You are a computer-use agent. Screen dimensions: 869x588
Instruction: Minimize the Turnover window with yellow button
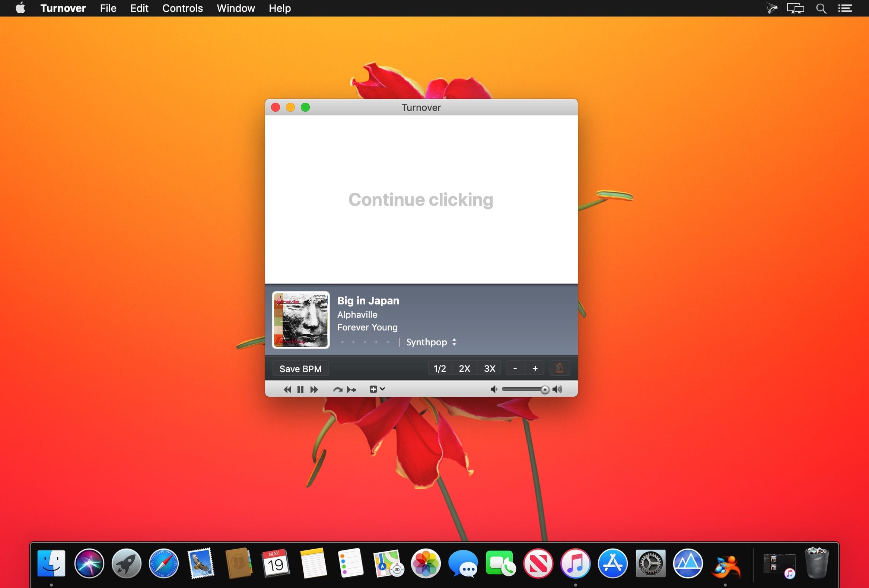tap(290, 108)
